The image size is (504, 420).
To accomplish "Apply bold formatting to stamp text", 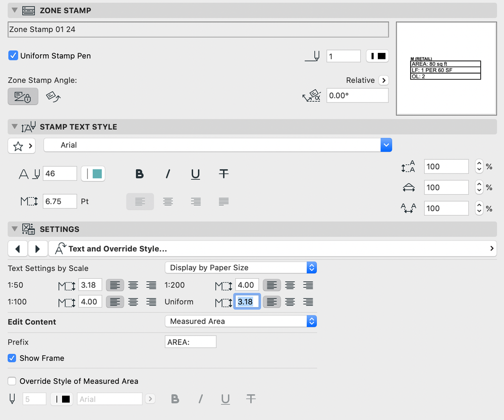I will [139, 173].
